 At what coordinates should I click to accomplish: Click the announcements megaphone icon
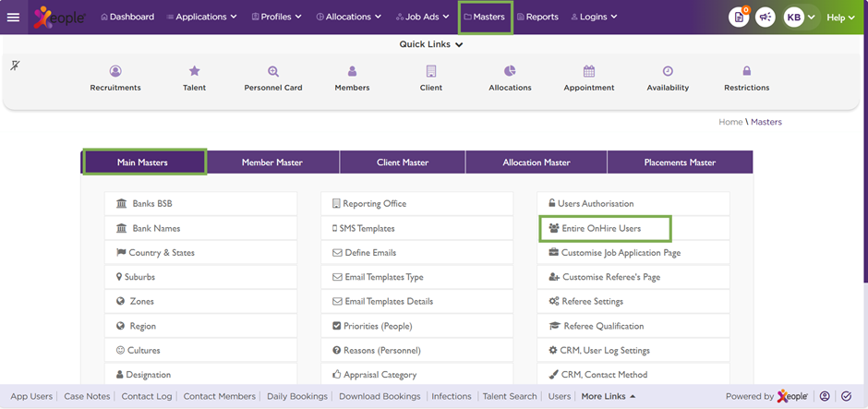point(765,18)
